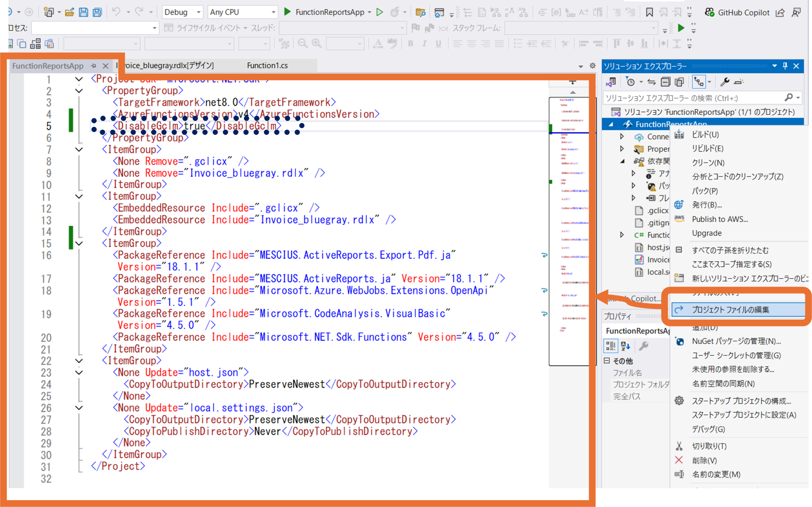The height and width of the screenshot is (507, 812).
Task: Click the Preview Selected Items icon
Action: click(x=739, y=82)
